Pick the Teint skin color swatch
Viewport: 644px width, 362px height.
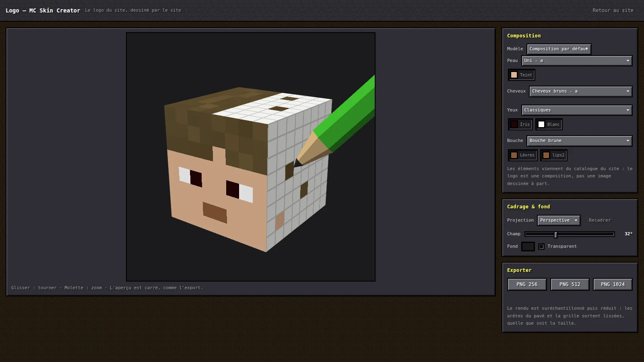(521, 75)
